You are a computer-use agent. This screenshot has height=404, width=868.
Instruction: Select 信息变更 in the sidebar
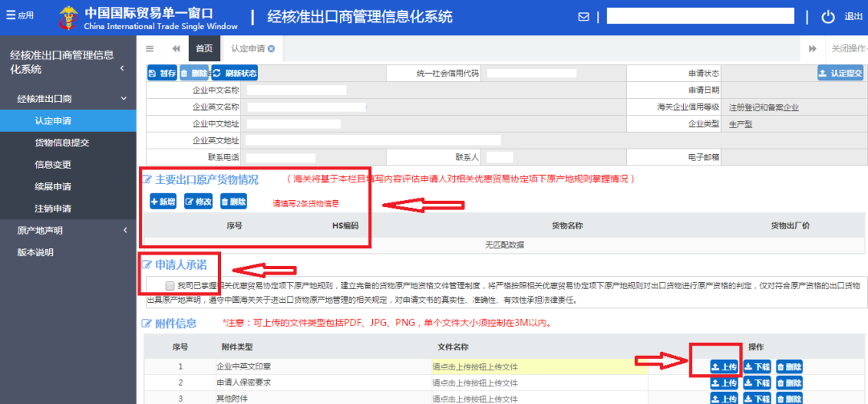(53, 165)
